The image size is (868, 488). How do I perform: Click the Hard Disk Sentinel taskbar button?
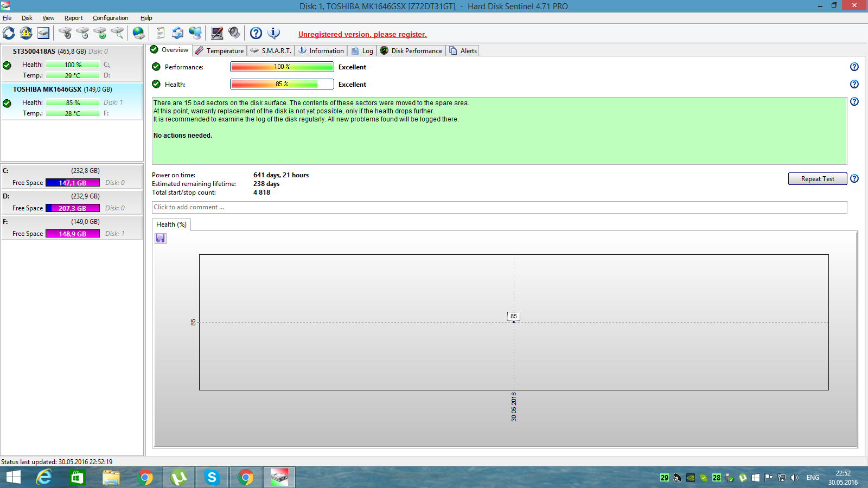(x=279, y=477)
